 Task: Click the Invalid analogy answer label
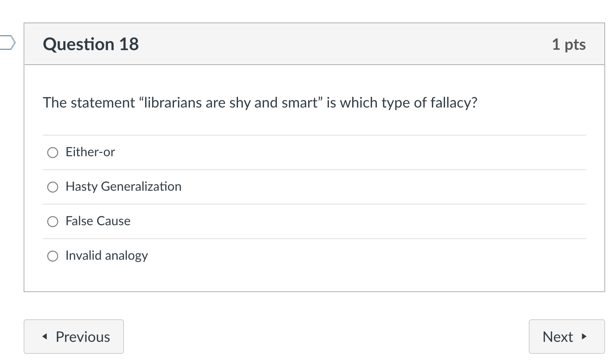106,255
